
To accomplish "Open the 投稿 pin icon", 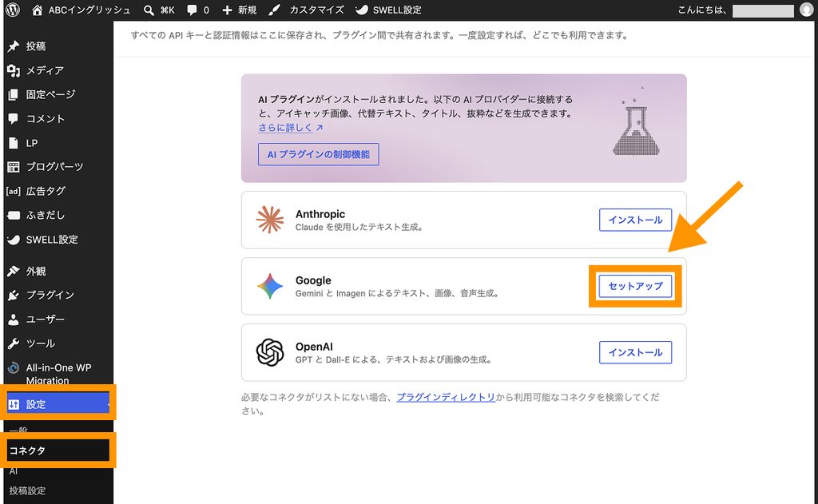I will click(14, 46).
